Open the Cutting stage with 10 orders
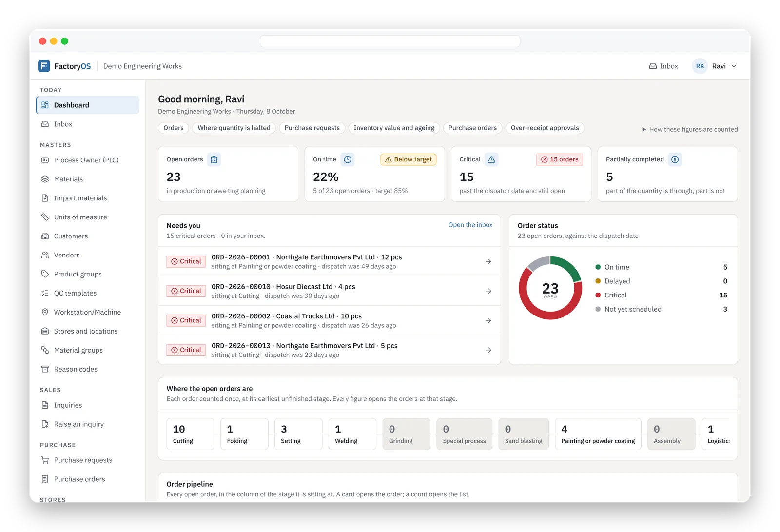Viewport: 780px width, 532px height. coord(190,434)
